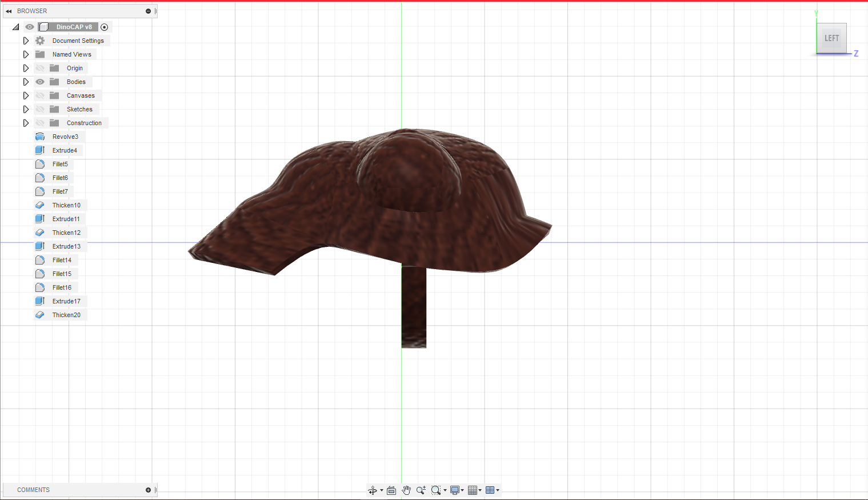Image resolution: width=868 pixels, height=500 pixels.
Task: Select the Orbit tool in navigation bar
Action: tap(373, 490)
